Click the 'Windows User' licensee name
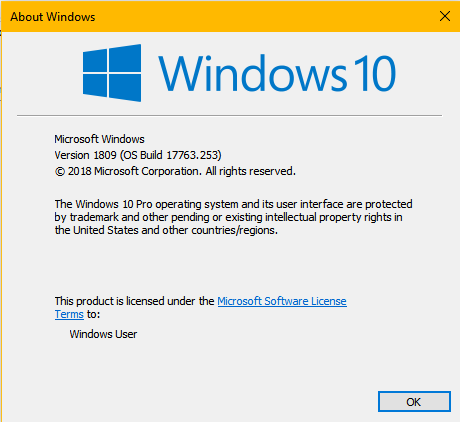Viewport: 460px width, 422px height. 103,334
